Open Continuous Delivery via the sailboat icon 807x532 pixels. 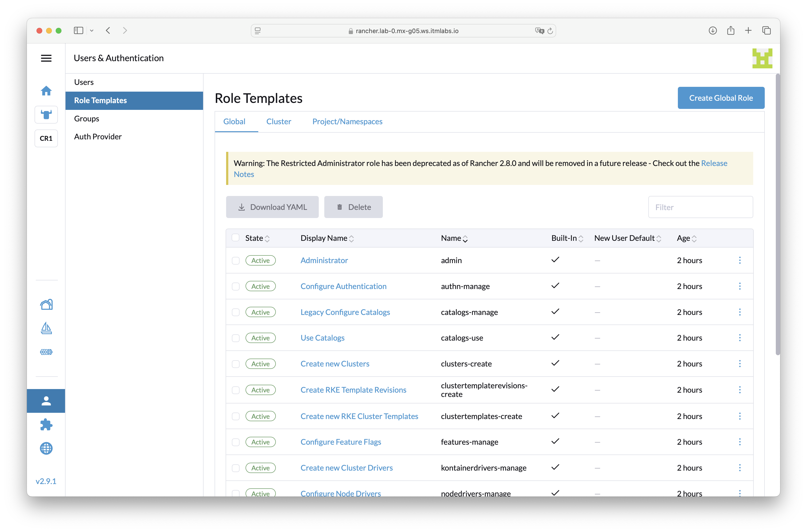click(46, 328)
